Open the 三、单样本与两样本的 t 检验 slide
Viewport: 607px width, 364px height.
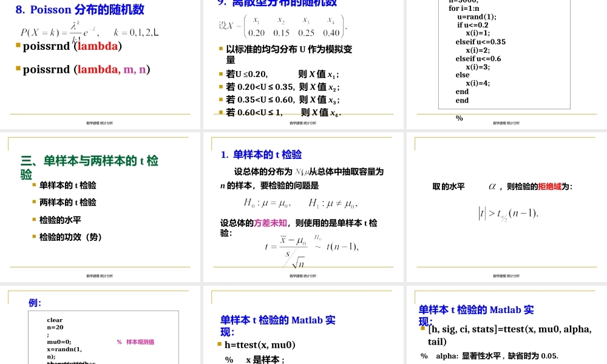(x=100, y=207)
